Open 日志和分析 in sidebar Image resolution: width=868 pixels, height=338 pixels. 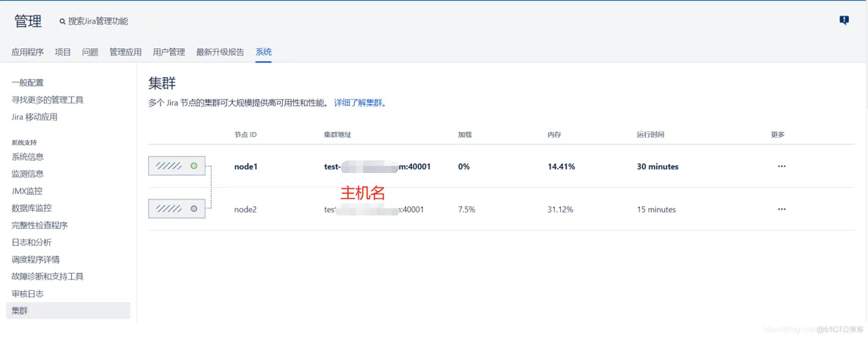(x=31, y=242)
